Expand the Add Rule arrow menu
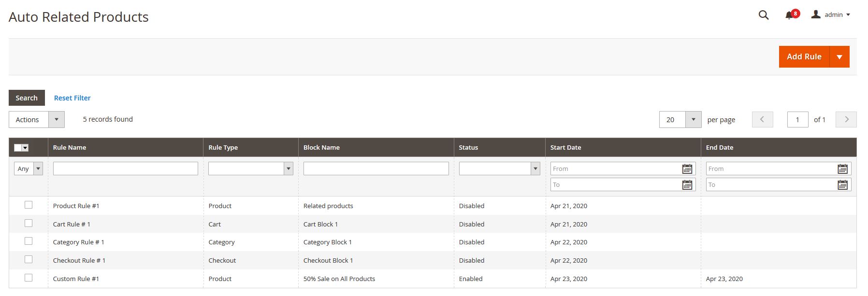This screenshot has width=868, height=296. click(839, 57)
